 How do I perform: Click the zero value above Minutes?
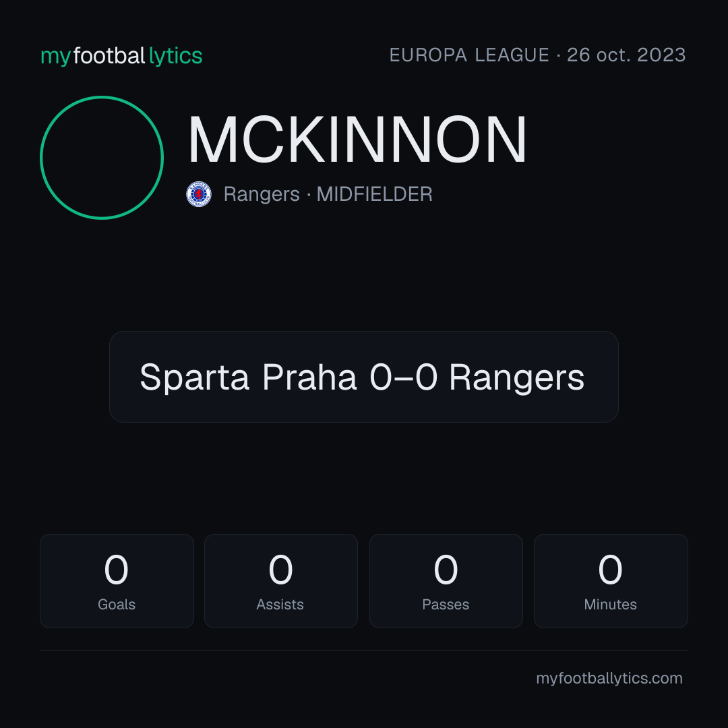610,569
